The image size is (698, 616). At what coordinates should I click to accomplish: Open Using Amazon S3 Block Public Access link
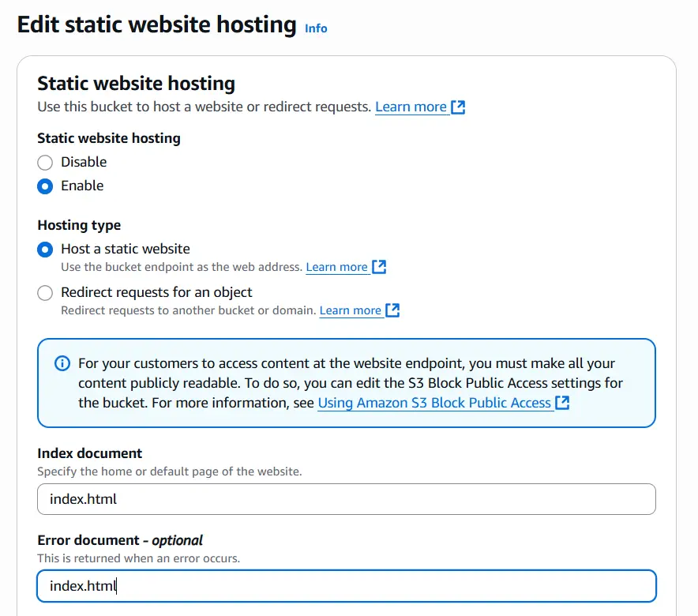pyautogui.click(x=433, y=403)
